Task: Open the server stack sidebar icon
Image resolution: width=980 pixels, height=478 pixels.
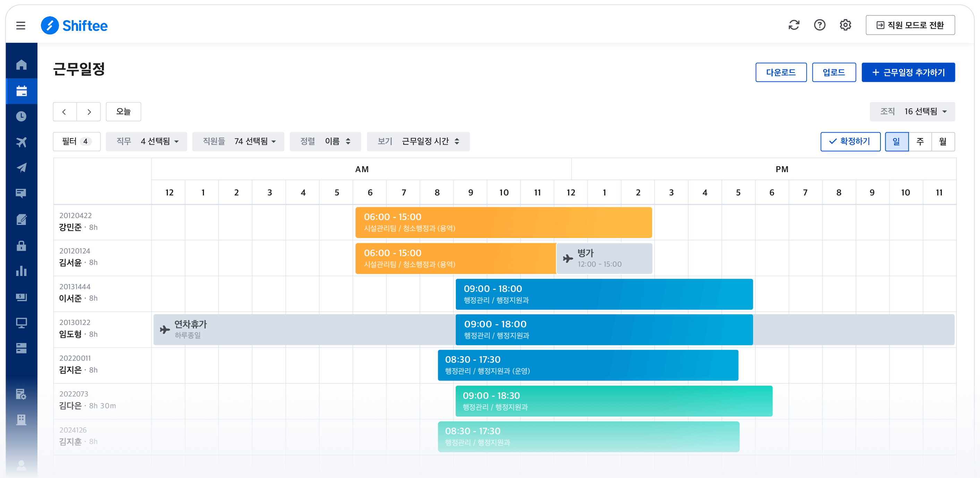Action: (x=21, y=348)
